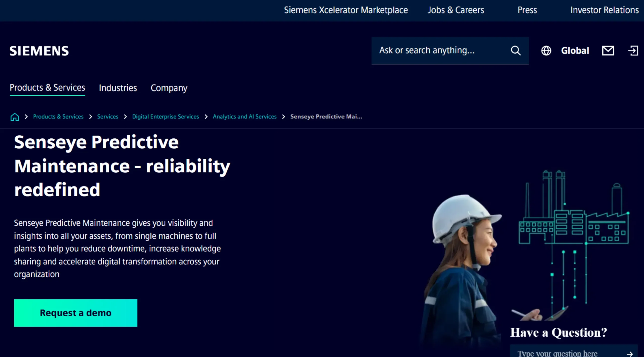Open the Industries menu
This screenshot has width=644, height=357.
pos(118,88)
